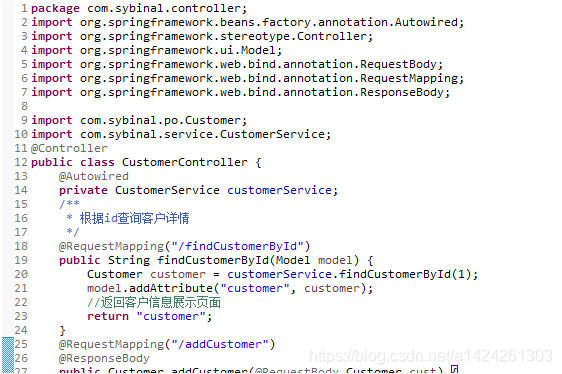Click "Model model" parameter in method signature
Viewport: 562px width, 374px height.
coord(314,260)
